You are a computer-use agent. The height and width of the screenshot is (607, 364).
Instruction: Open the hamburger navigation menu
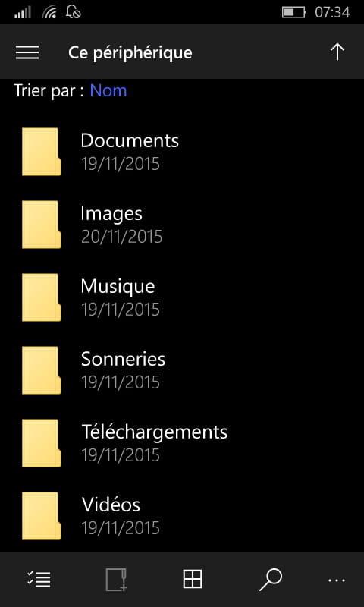pyautogui.click(x=27, y=52)
